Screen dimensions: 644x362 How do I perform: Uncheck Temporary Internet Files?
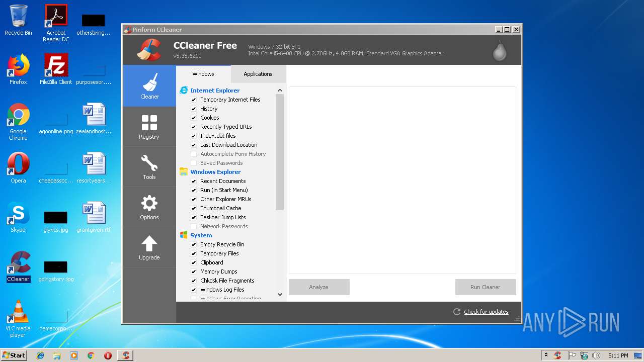(194, 100)
